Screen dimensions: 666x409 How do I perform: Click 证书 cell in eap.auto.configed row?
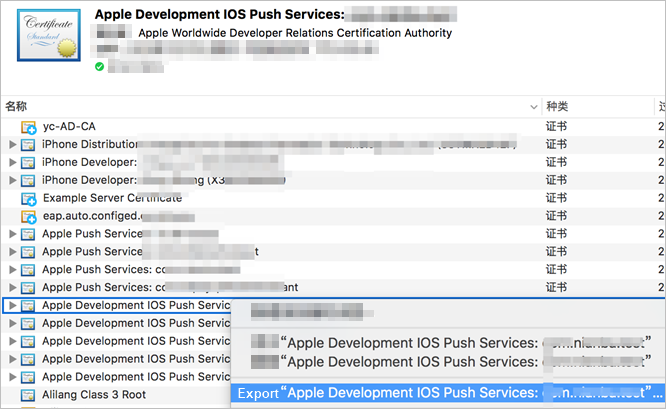556,216
